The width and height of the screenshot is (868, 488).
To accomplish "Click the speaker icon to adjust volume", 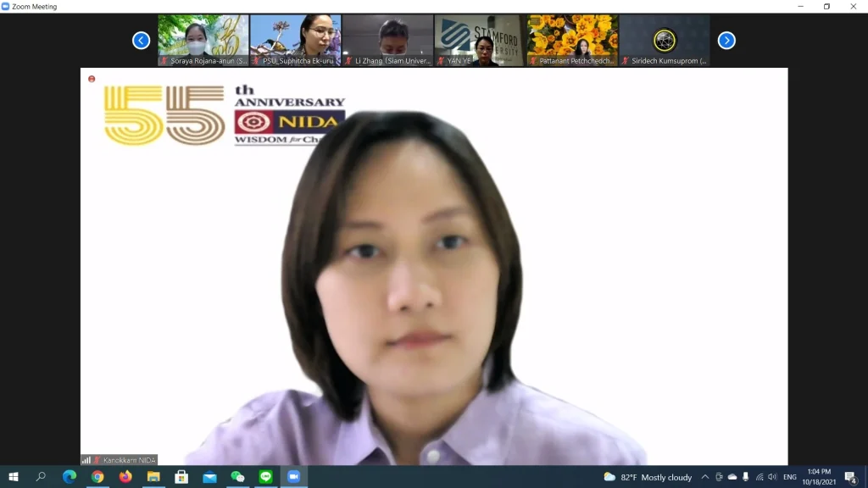I will (772, 477).
